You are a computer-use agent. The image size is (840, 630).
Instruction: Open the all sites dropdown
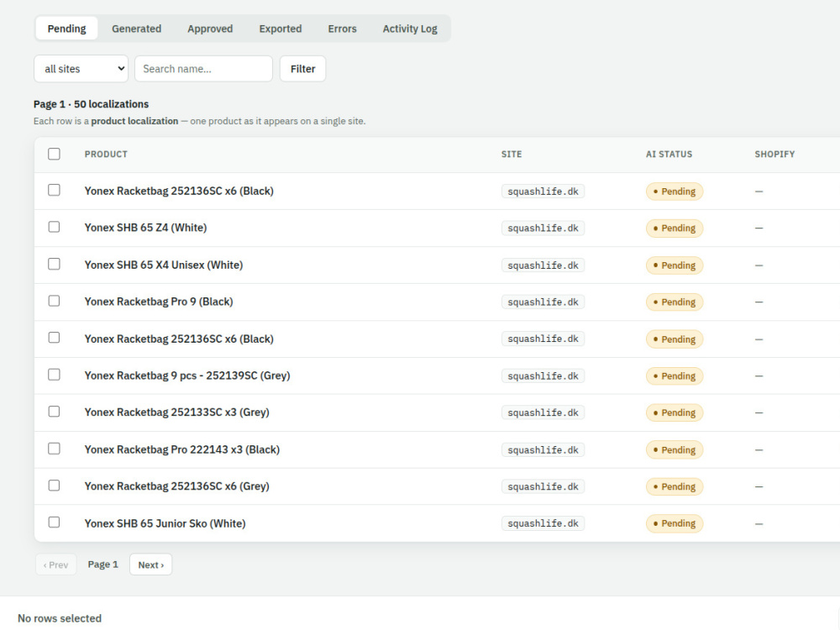[x=81, y=69]
